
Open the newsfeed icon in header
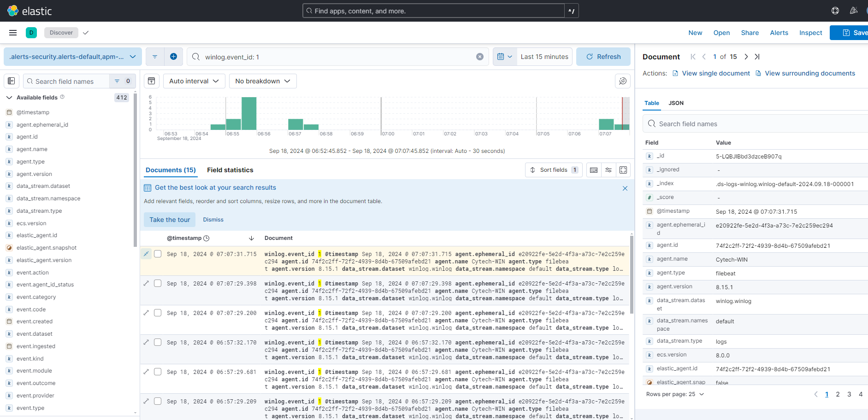click(854, 11)
